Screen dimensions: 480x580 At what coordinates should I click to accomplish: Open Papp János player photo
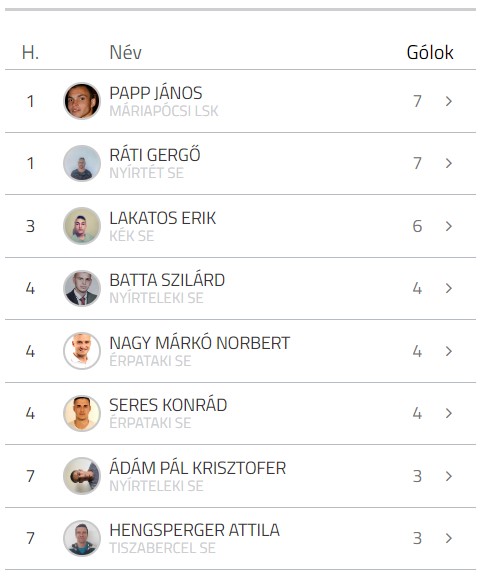(82, 101)
